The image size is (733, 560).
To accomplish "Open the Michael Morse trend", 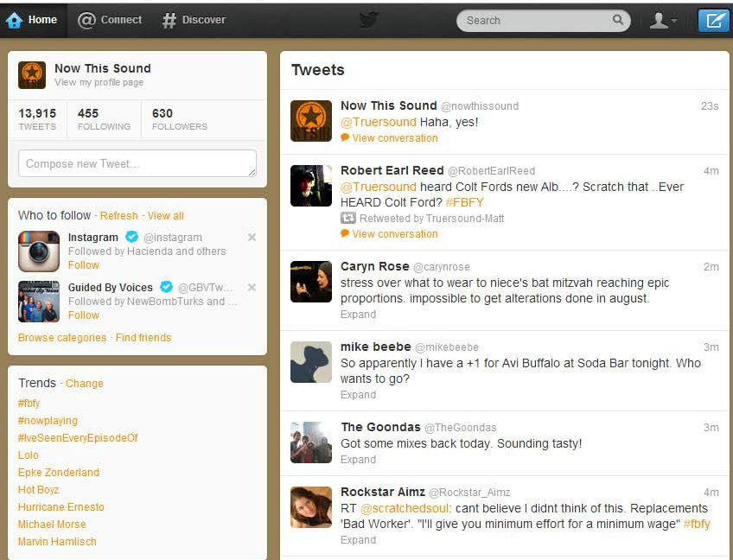I will [x=52, y=525].
